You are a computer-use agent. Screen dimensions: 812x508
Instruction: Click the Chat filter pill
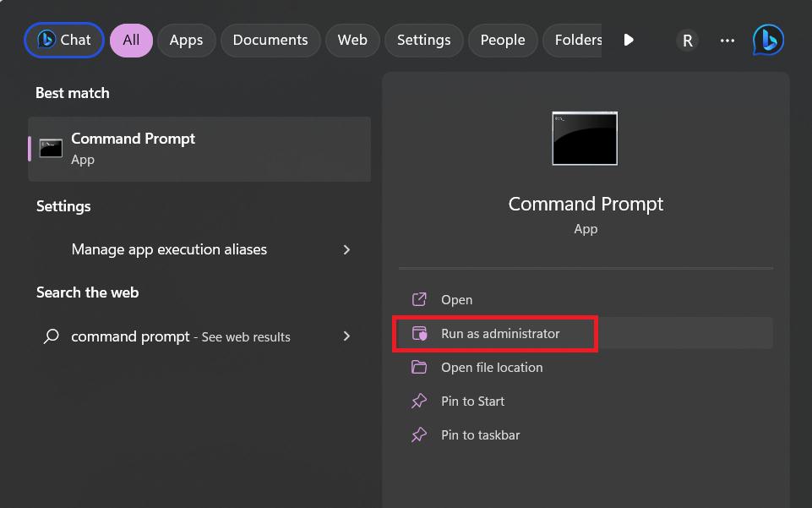click(64, 40)
